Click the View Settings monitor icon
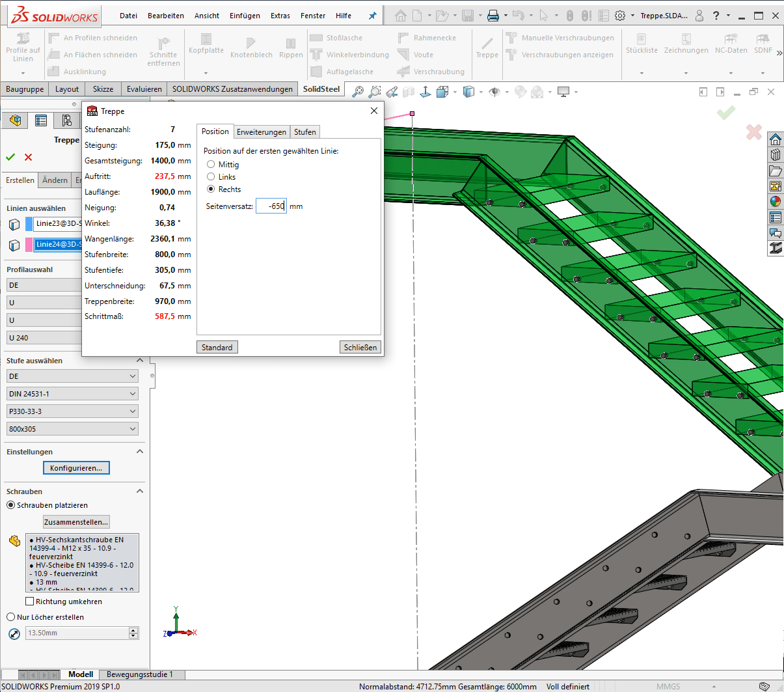This screenshot has width=784, height=692. coord(563,92)
